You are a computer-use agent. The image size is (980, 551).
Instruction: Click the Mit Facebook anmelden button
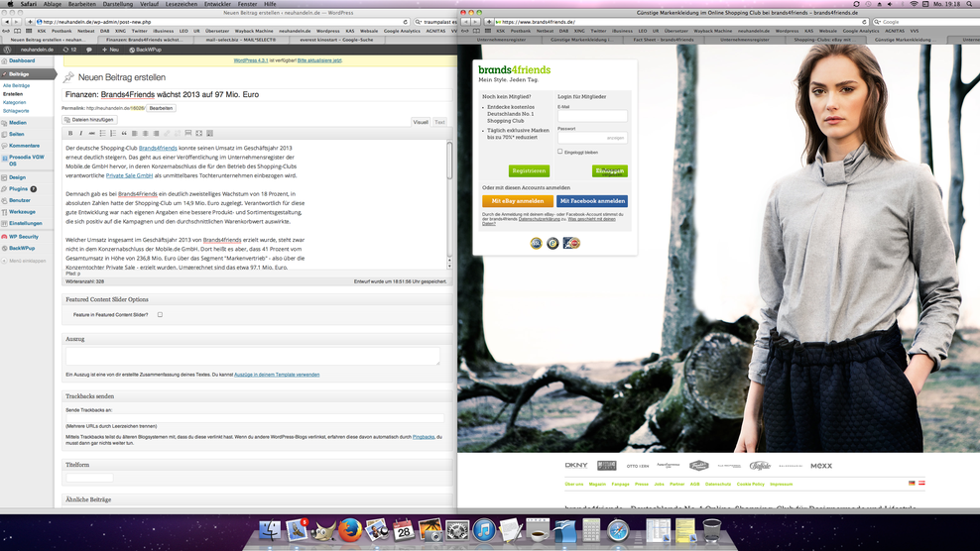pyautogui.click(x=592, y=201)
